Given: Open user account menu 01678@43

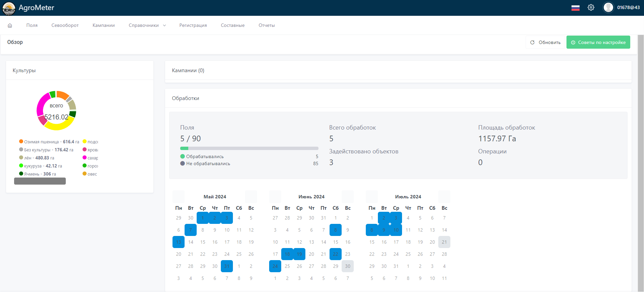Looking at the screenshot, I should pos(628,8).
